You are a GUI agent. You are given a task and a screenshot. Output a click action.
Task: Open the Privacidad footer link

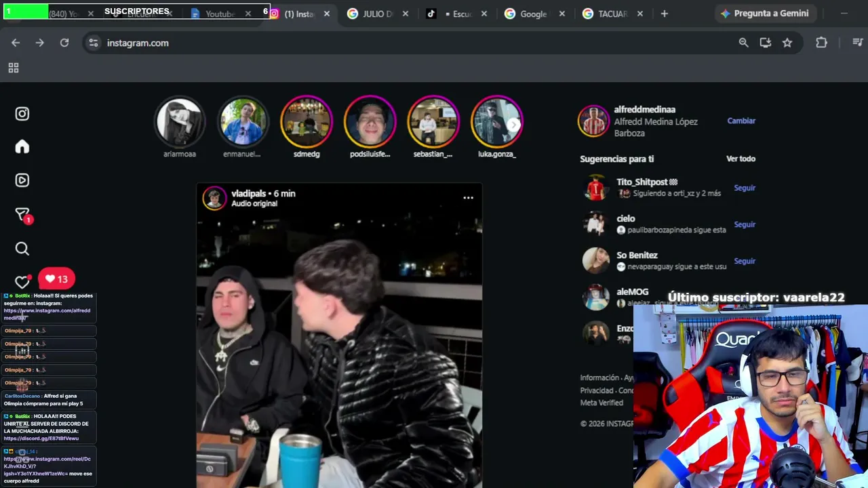point(597,390)
